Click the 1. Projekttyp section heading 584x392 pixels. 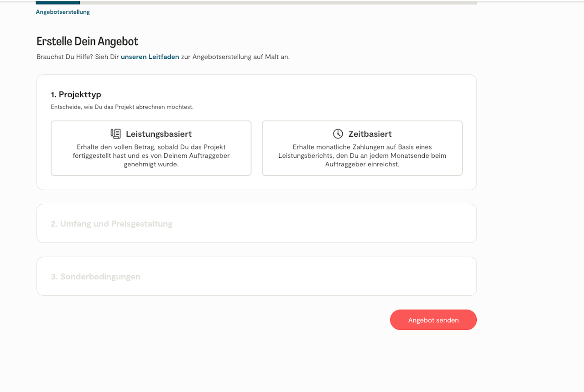tap(76, 94)
